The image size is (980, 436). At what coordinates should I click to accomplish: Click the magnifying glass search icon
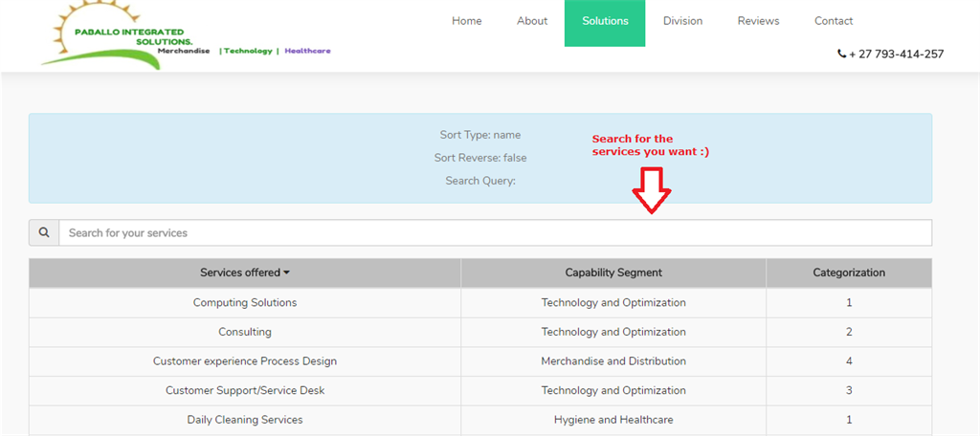point(44,233)
